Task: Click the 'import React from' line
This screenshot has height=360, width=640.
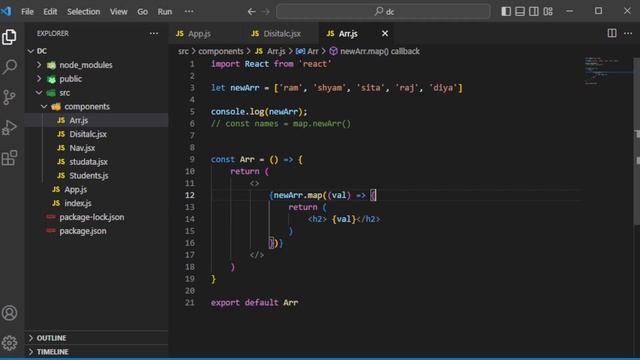Action: 271,64
